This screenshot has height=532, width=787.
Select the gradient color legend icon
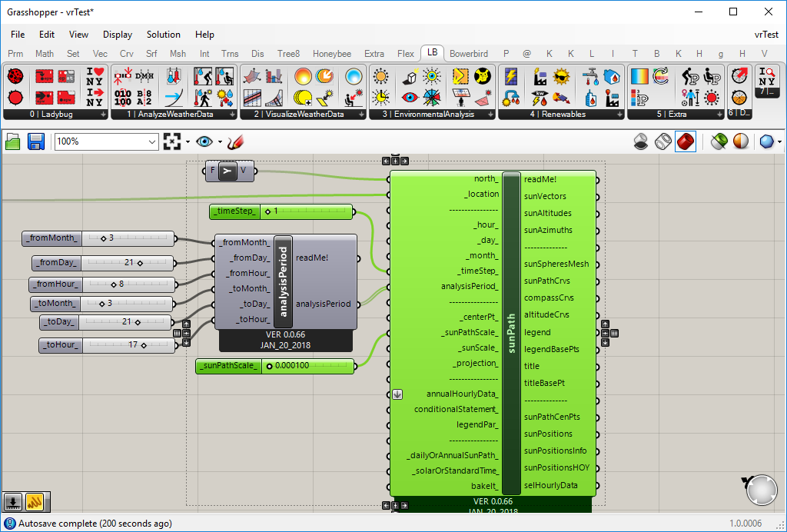(639, 76)
